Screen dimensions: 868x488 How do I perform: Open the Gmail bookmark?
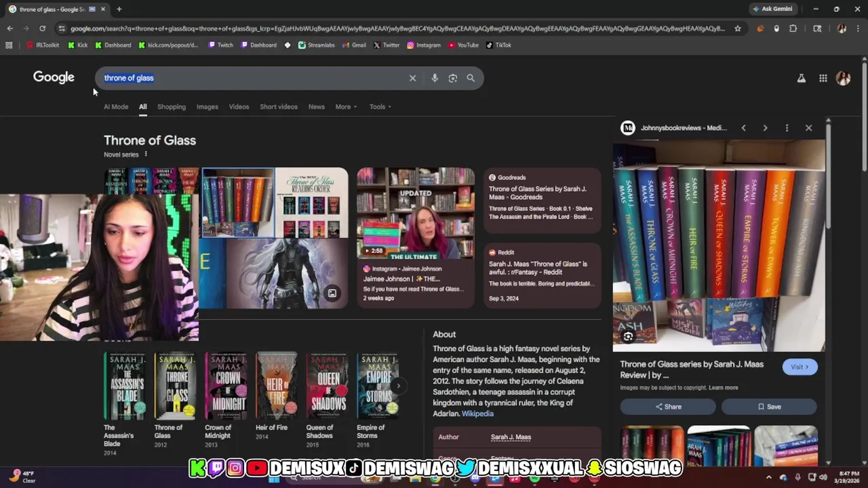[x=355, y=45]
